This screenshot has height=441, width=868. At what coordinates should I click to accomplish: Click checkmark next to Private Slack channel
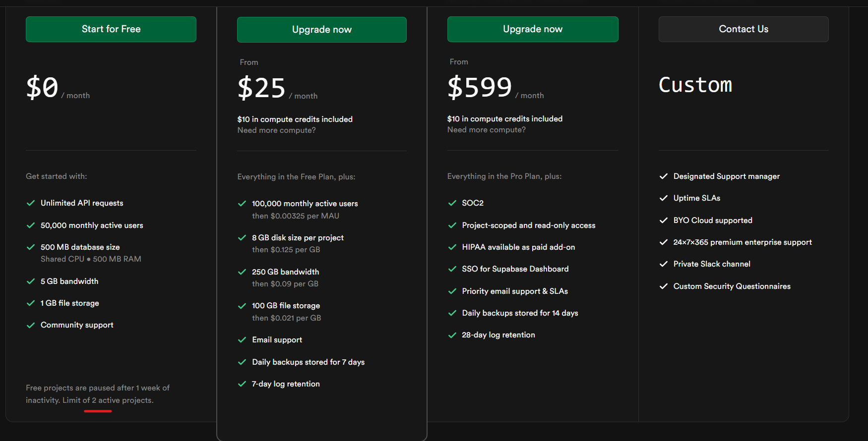tap(664, 264)
